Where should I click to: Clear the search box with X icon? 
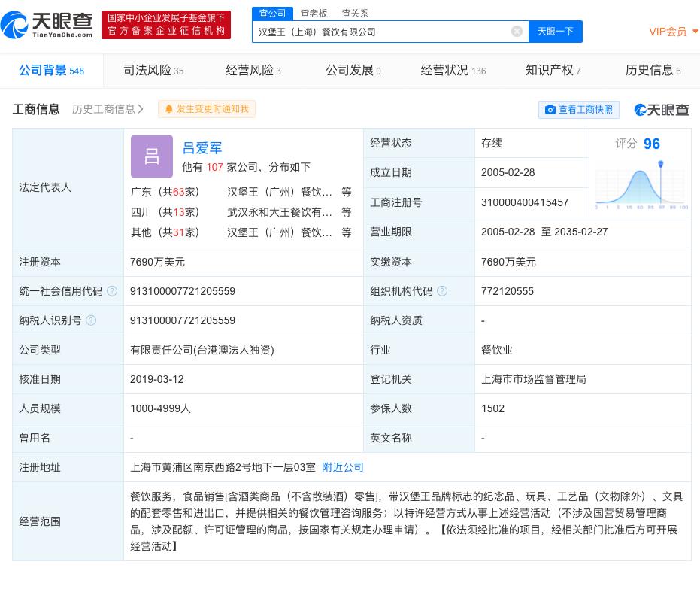[517, 31]
